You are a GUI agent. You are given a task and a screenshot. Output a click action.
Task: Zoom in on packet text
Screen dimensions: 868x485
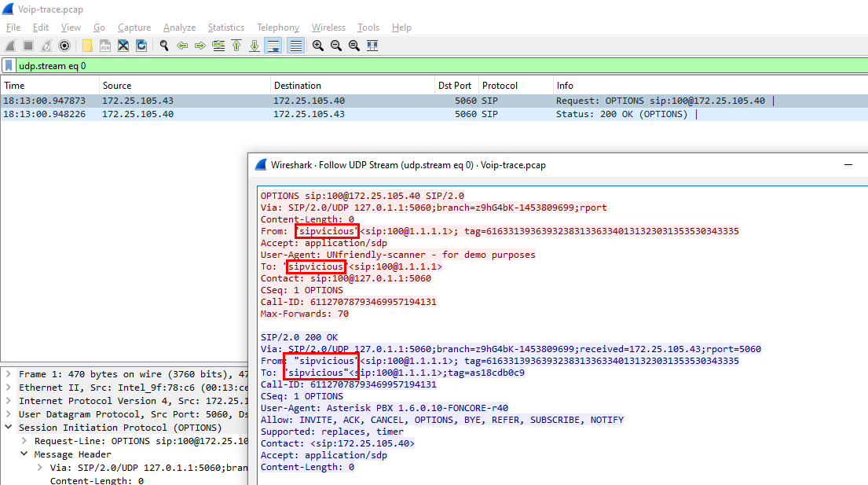318,46
